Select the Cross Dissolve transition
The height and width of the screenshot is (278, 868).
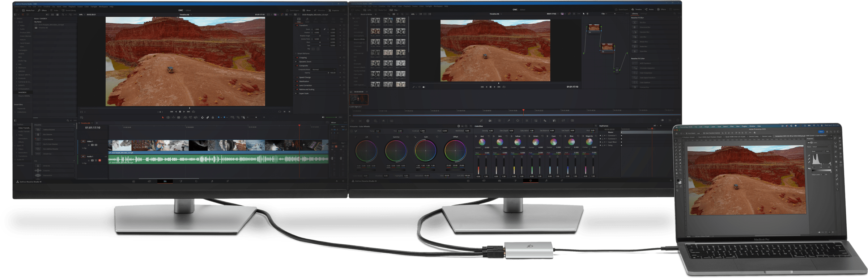[48, 139]
